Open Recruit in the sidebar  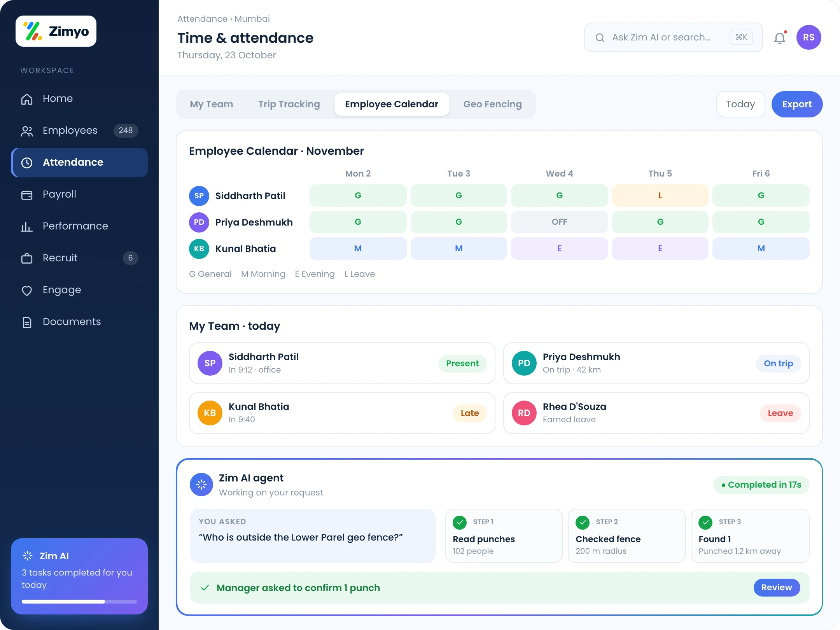click(x=79, y=258)
